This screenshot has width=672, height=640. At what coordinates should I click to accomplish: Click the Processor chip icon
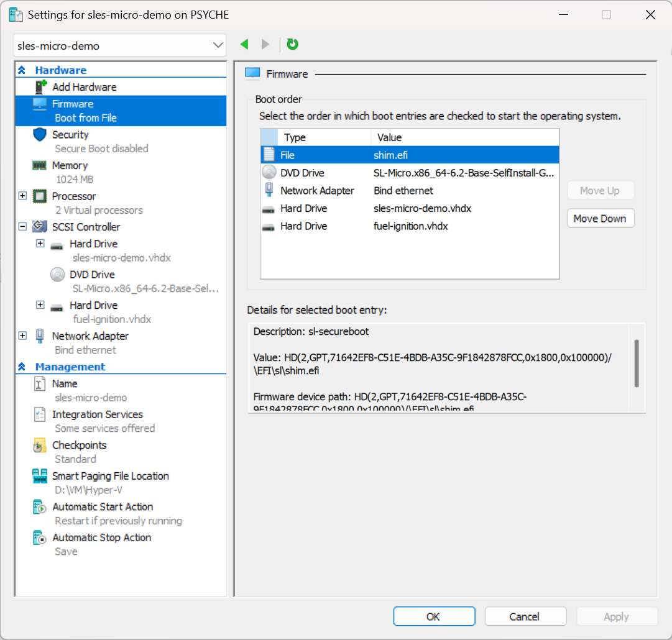click(x=39, y=196)
